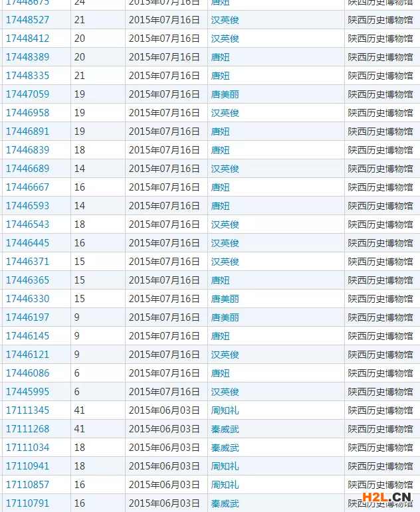This screenshot has width=420, height=512.
Task: Open record link 17446593
Action: (x=27, y=206)
